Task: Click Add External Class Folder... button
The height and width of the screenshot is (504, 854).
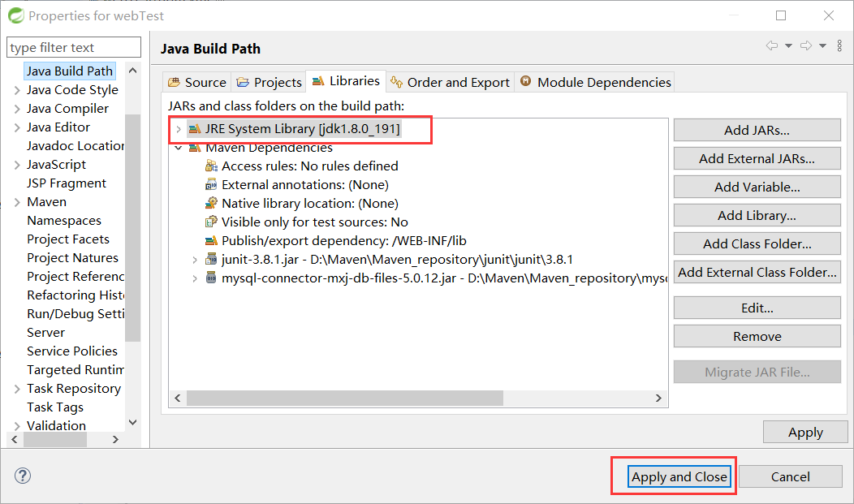Action: point(757,272)
